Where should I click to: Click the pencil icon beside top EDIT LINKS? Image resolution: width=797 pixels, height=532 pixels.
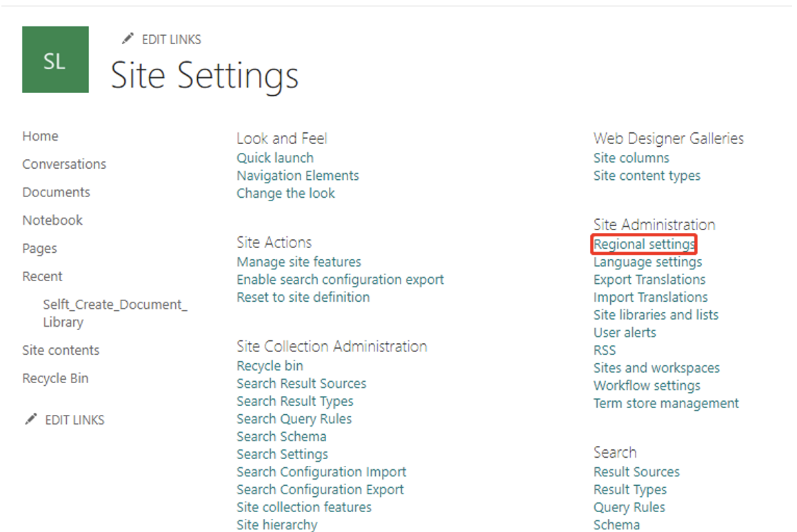(128, 39)
